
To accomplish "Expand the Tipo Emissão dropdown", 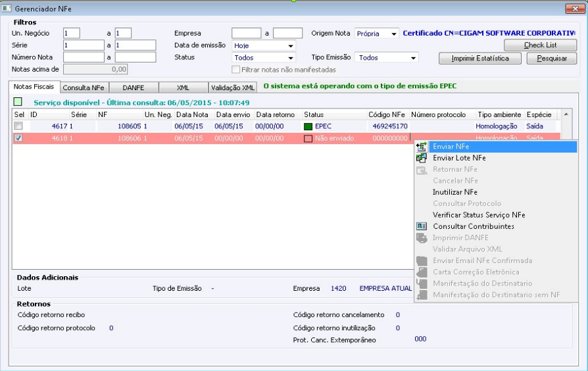I will coord(413,58).
